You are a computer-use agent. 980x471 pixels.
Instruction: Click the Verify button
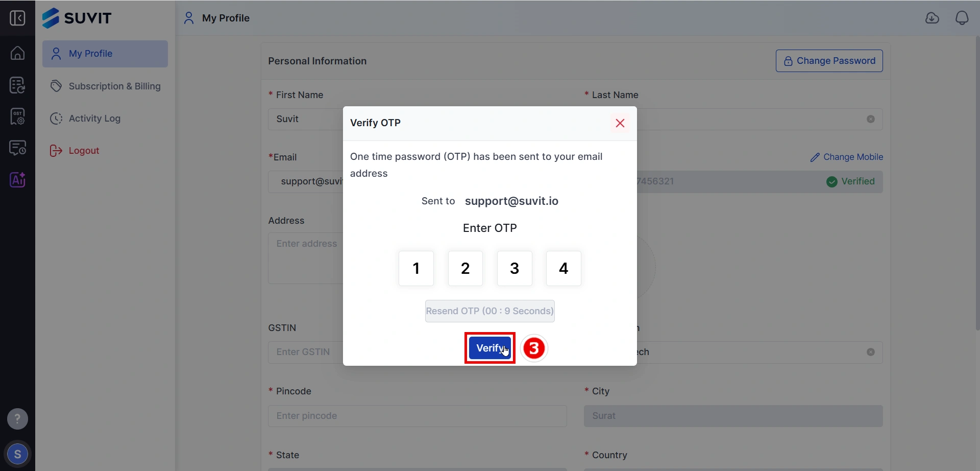coord(490,348)
